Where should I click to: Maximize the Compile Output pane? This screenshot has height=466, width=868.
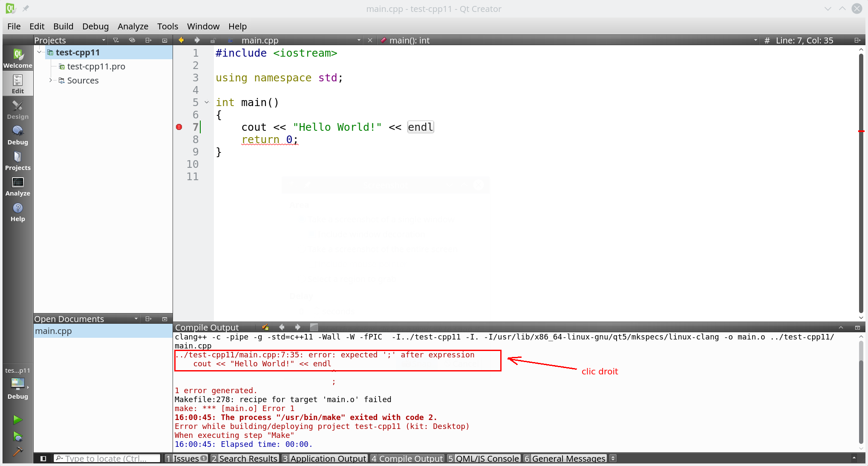(841, 327)
